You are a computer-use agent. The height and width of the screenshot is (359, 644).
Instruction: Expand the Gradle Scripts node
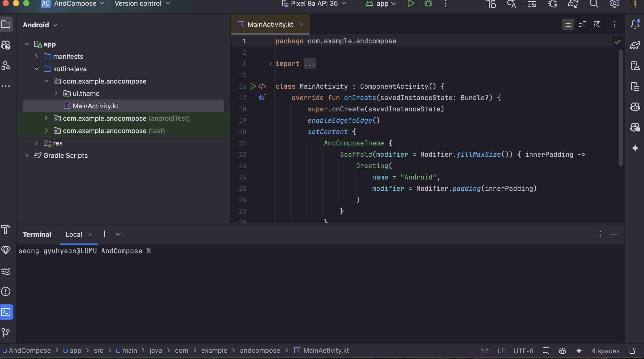(27, 155)
